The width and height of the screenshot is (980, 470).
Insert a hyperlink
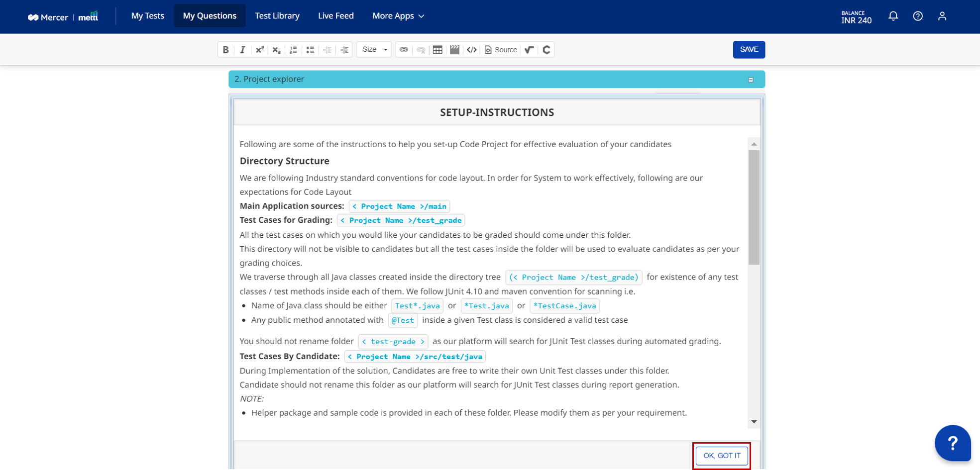(404, 50)
